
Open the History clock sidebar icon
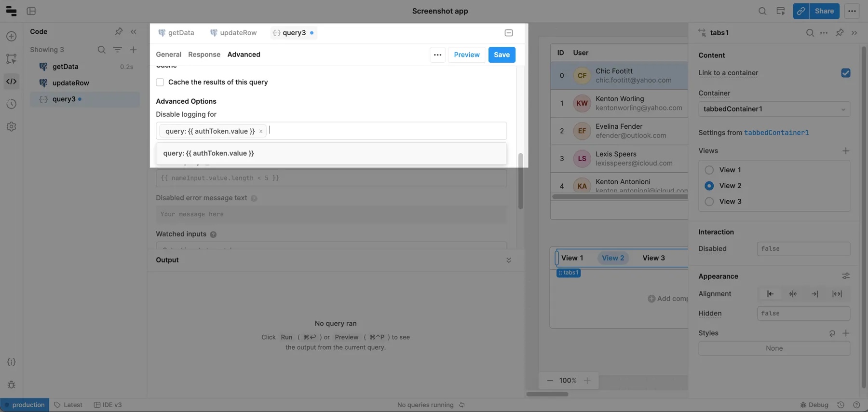click(12, 104)
